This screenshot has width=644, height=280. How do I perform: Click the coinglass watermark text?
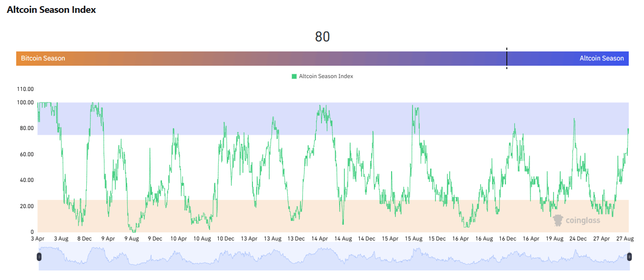583,220
